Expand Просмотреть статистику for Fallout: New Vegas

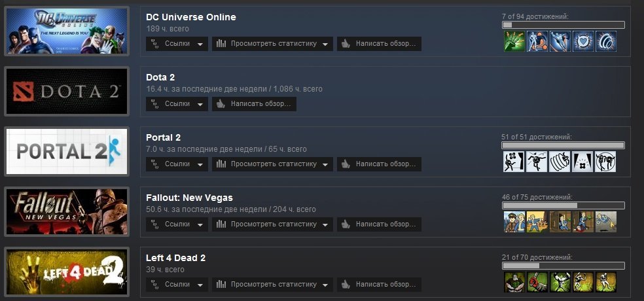click(272, 224)
